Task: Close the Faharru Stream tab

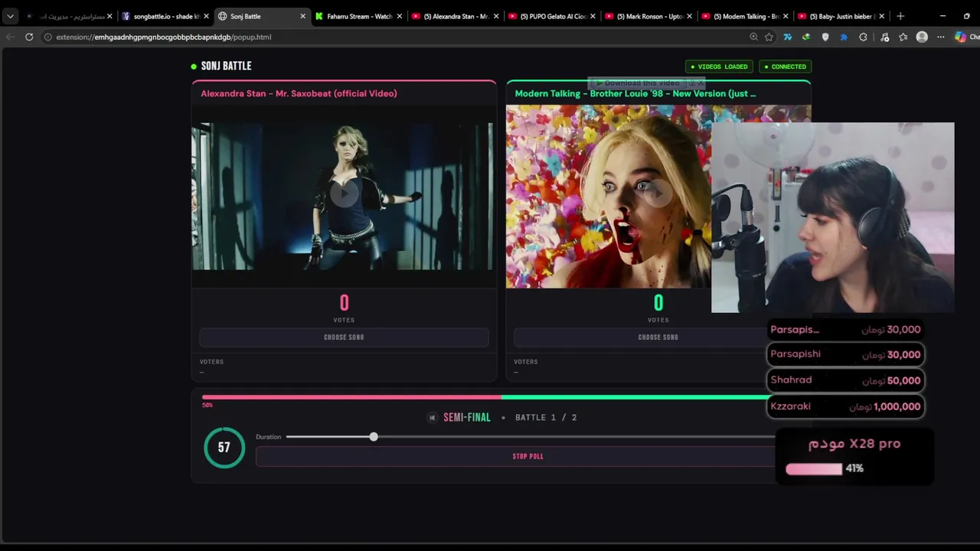Action: 399,16
